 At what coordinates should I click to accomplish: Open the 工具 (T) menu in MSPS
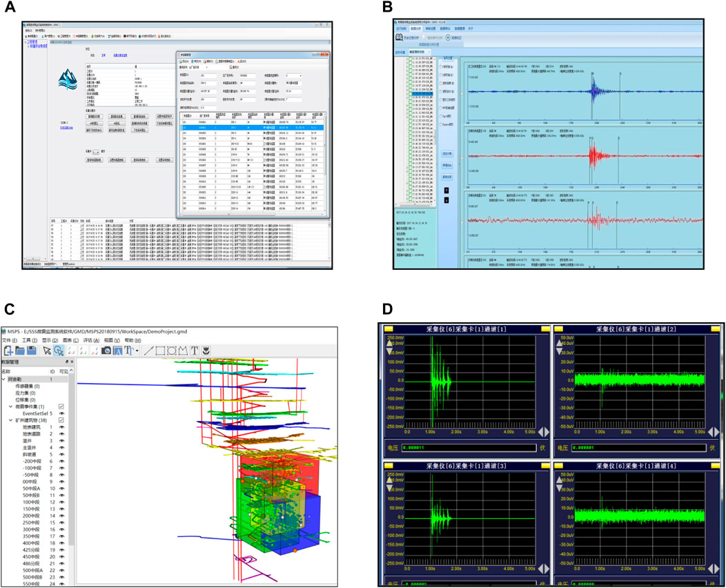coord(30,340)
